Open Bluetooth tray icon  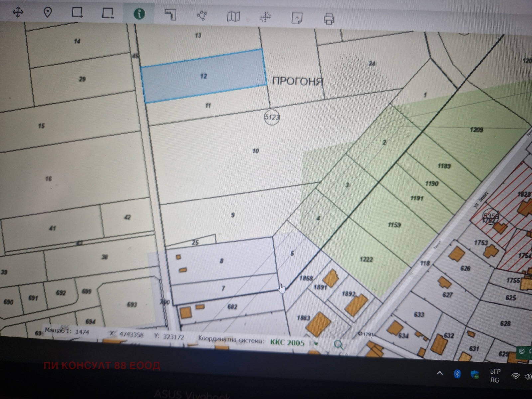[x=457, y=374]
